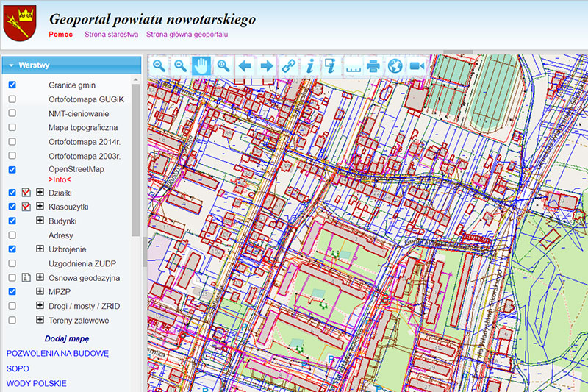Open the map link chain icon

(288, 66)
